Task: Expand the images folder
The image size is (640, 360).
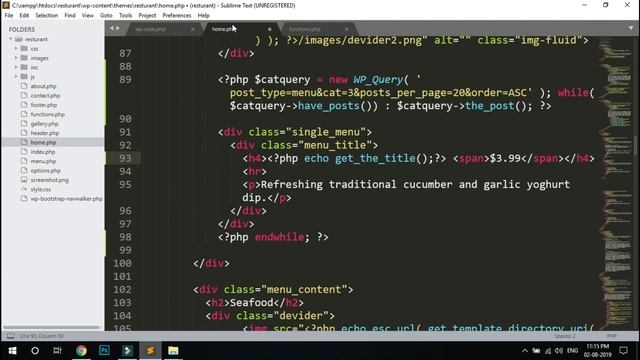Action: point(16,58)
